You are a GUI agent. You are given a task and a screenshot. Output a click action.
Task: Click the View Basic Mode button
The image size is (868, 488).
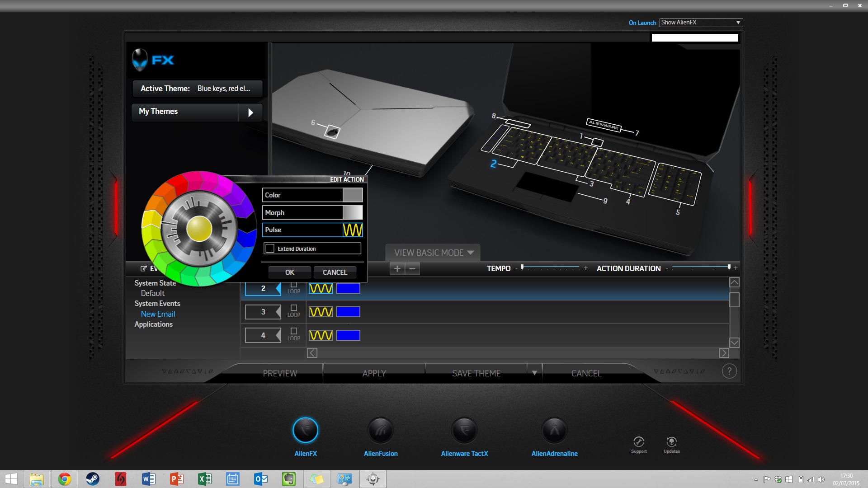coord(434,252)
